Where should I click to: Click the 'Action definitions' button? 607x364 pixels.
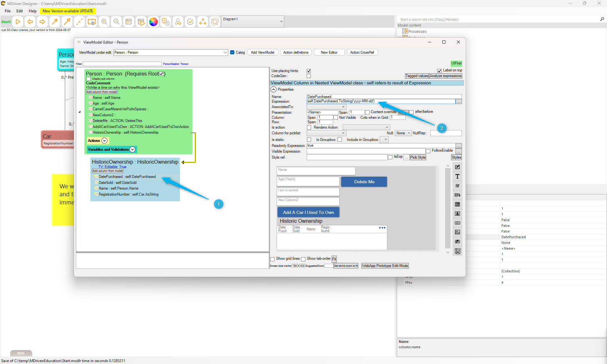point(296,52)
